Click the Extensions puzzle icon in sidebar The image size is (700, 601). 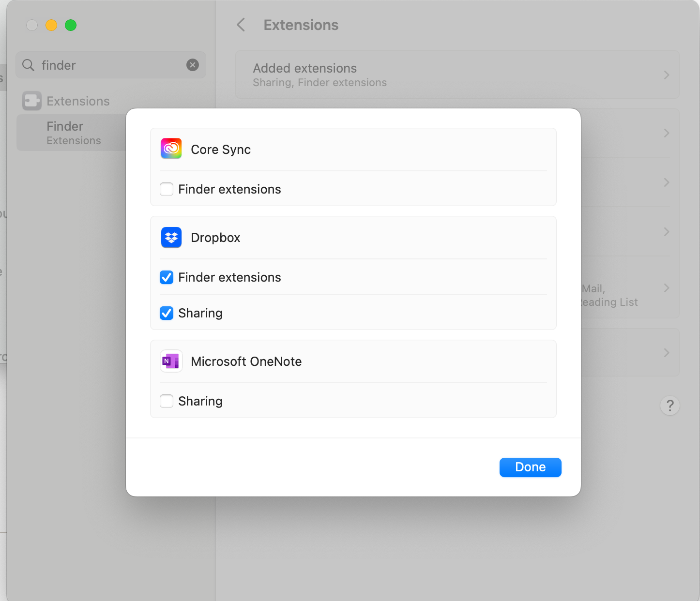32,101
